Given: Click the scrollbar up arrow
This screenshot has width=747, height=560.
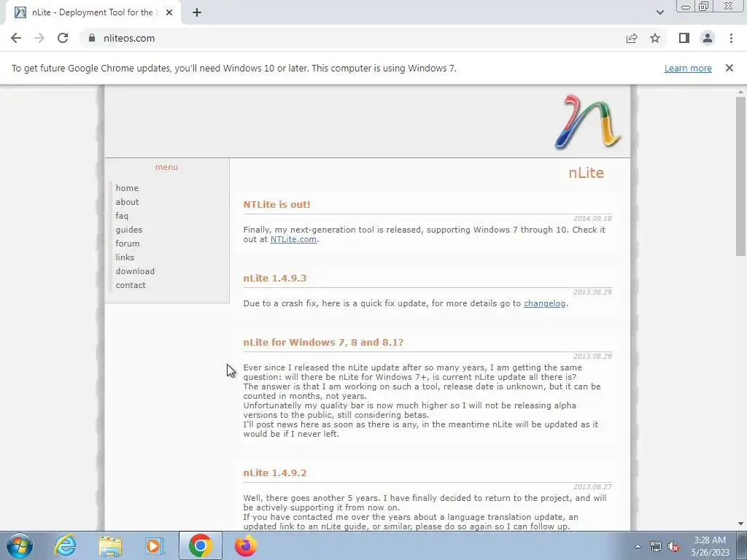Looking at the screenshot, I should (740, 91).
